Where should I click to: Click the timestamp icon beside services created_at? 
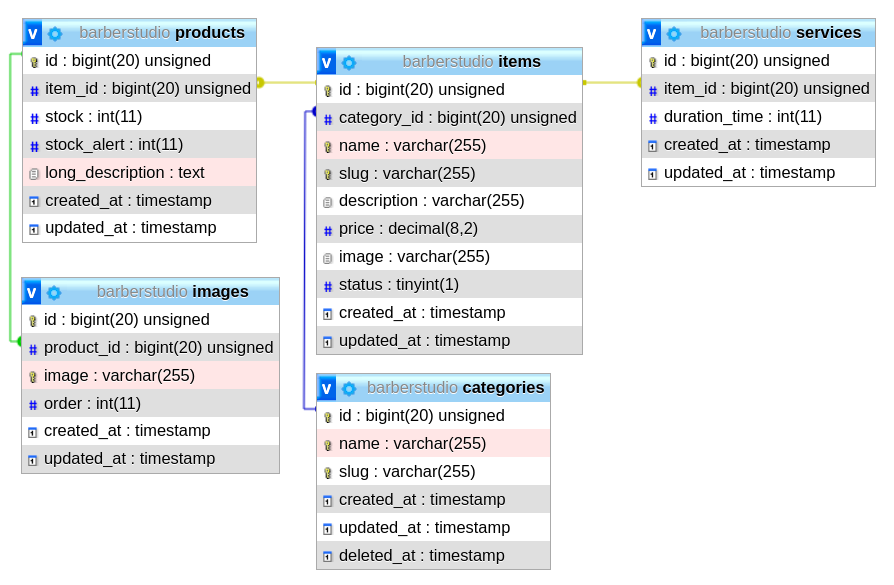click(652, 145)
